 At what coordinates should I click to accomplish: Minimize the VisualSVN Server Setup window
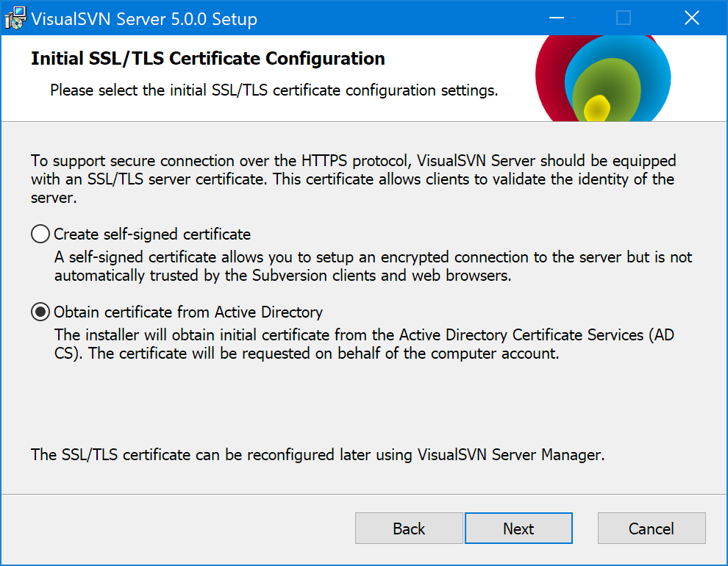click(x=557, y=18)
